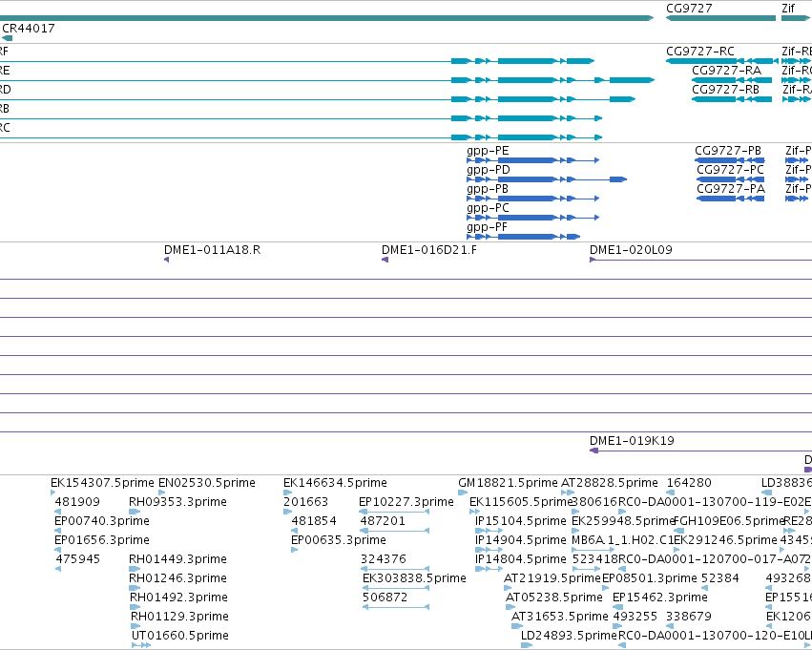Open the DME1-020L09 BAC feature
This screenshot has height=650, width=812.
click(x=631, y=250)
